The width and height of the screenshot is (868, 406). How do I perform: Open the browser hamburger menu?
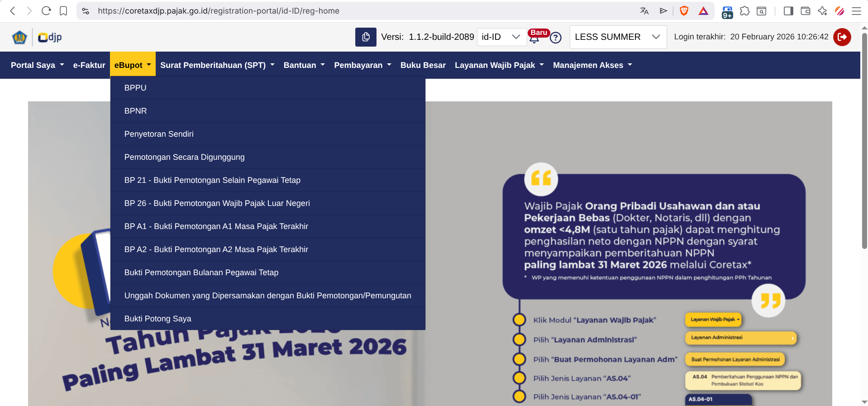pos(856,11)
